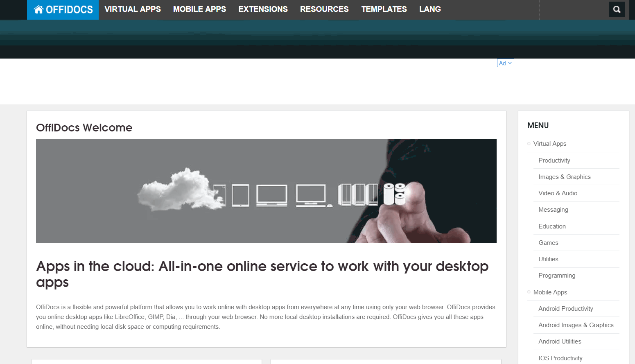Open the Productivity sidebar link
The width and height of the screenshot is (635, 364).
(554, 161)
